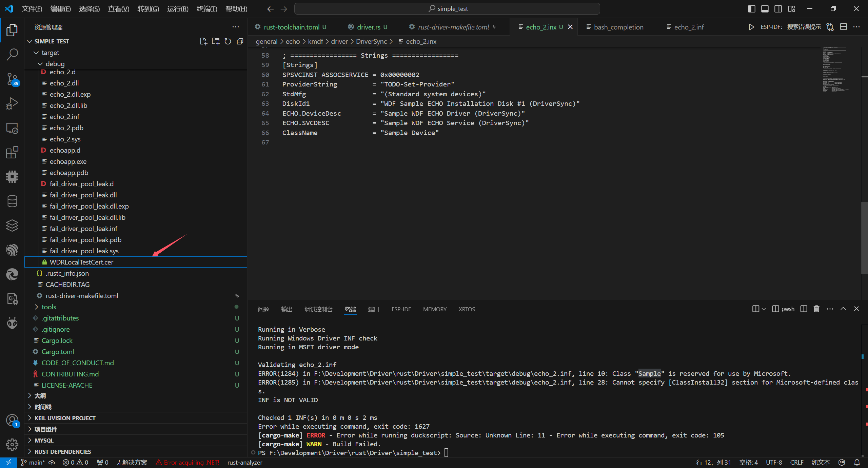This screenshot has width=868, height=468.
Task: Click CRLF line ending in status bar
Action: click(796, 463)
